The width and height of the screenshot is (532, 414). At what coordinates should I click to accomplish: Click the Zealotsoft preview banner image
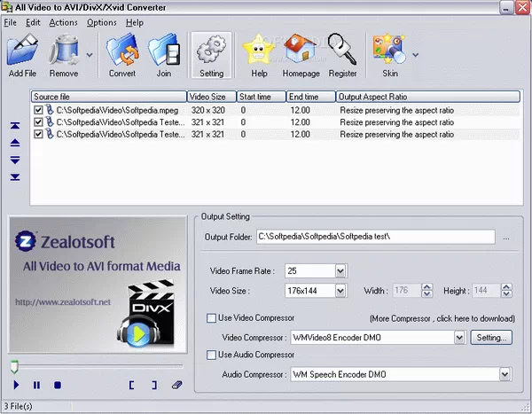point(98,285)
